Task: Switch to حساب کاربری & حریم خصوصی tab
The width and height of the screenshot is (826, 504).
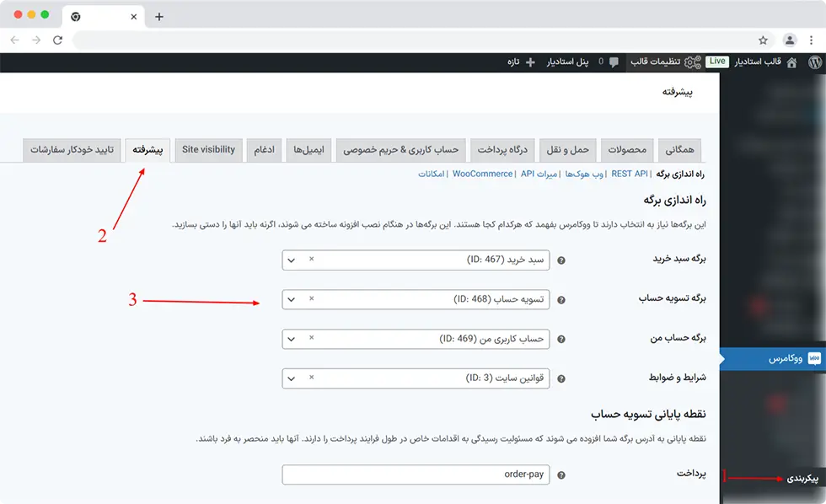Action: click(x=401, y=150)
